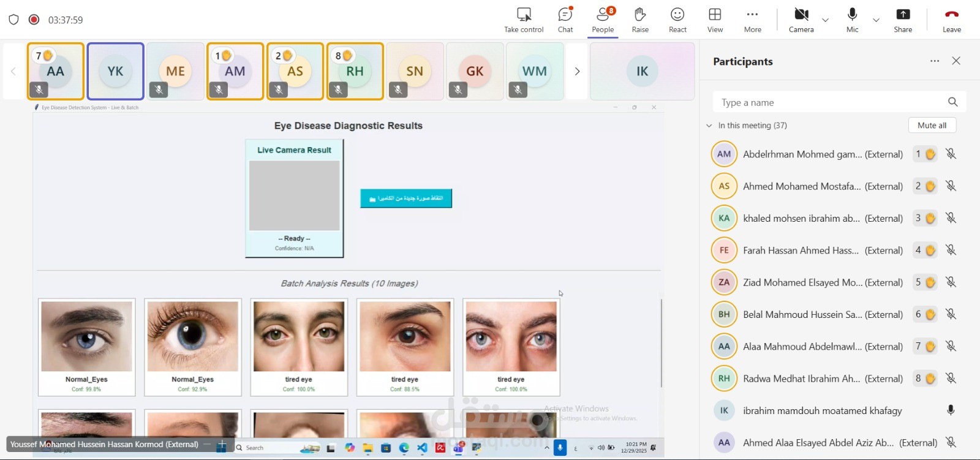Click ibrahim mamdouh's active mic icon
This screenshot has height=460, width=980.
951,410
